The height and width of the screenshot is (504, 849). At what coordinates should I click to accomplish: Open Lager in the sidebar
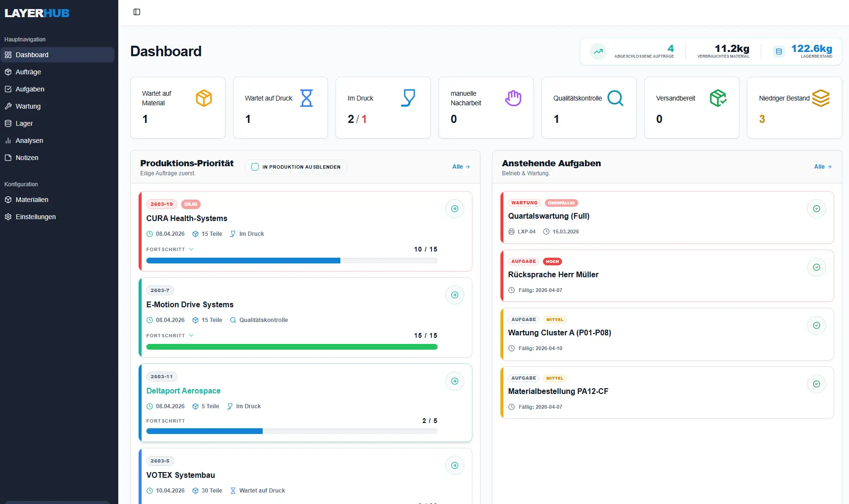(x=57, y=123)
